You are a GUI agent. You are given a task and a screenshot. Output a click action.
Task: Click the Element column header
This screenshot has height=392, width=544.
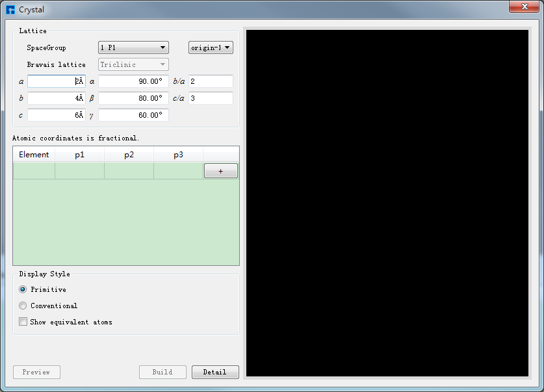(x=34, y=155)
